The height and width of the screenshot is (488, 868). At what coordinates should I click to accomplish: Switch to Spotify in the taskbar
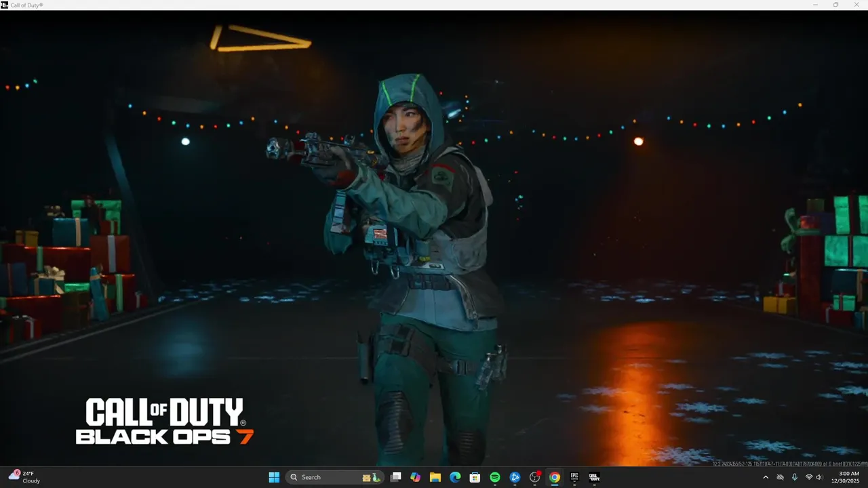(495, 477)
